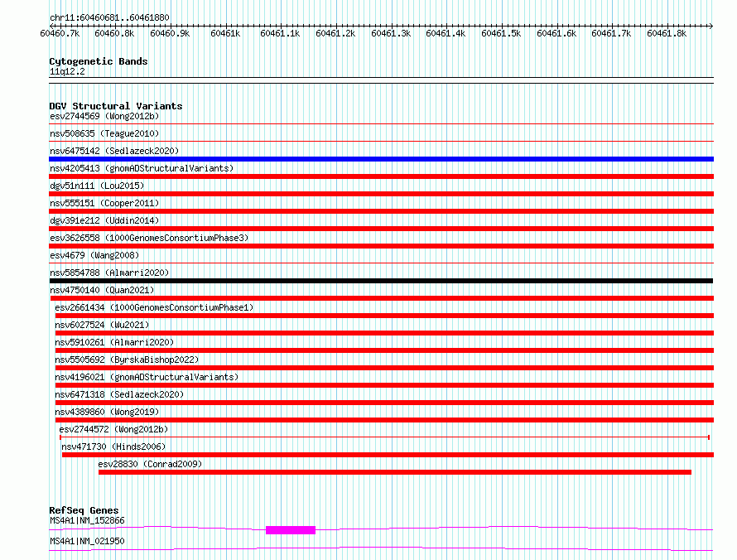The image size is (737, 560).
Task: Select the red bar under dgv51n111 (Lou2015)
Action: tap(381, 194)
